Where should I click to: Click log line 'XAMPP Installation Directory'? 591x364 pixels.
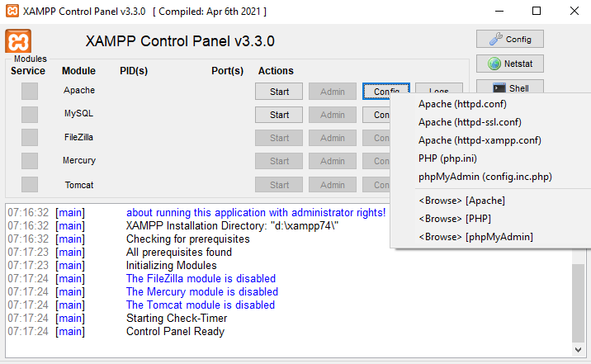[232, 225]
